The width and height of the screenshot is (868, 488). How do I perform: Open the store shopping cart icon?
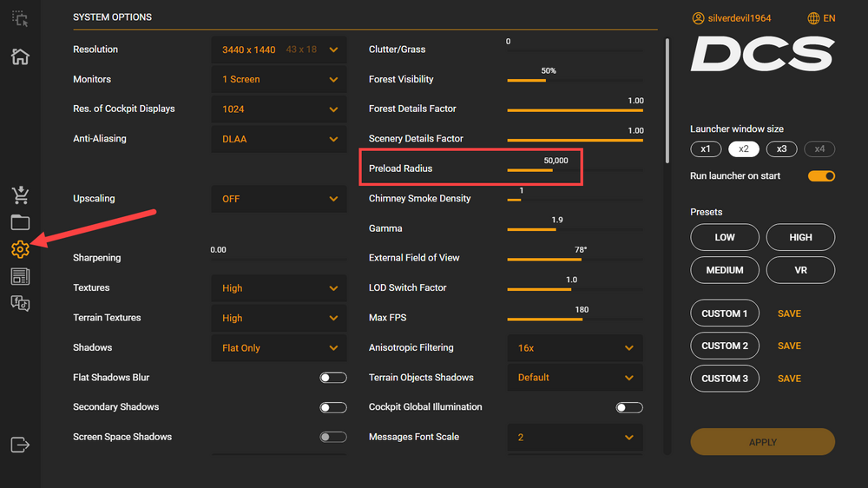click(x=20, y=195)
